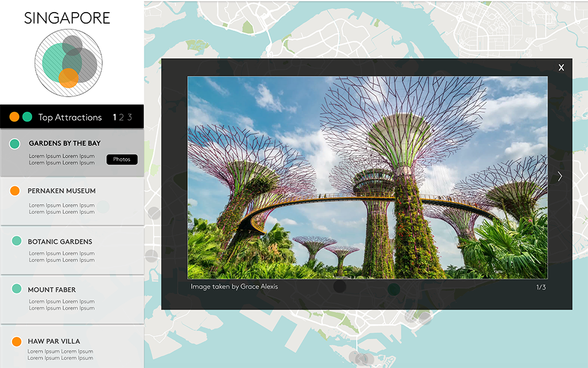Click the 1/3 photo counter
Screen dimensions: 588x368
(x=541, y=287)
